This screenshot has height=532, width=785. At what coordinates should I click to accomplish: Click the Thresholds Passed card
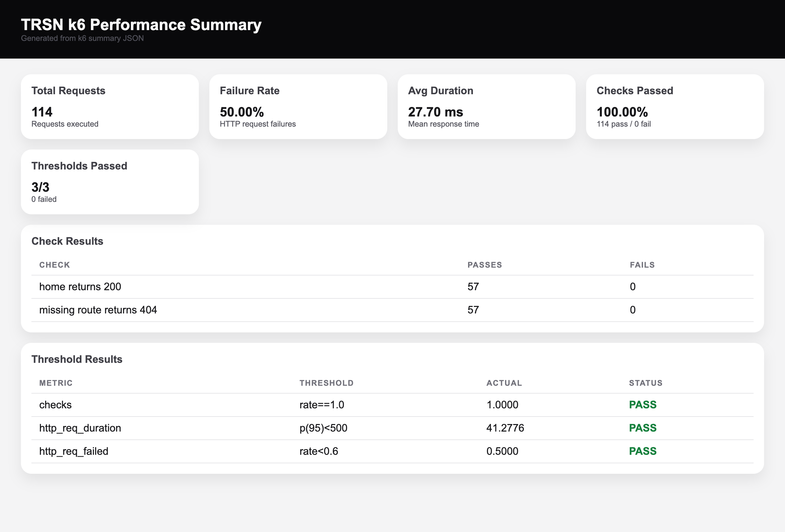(110, 182)
